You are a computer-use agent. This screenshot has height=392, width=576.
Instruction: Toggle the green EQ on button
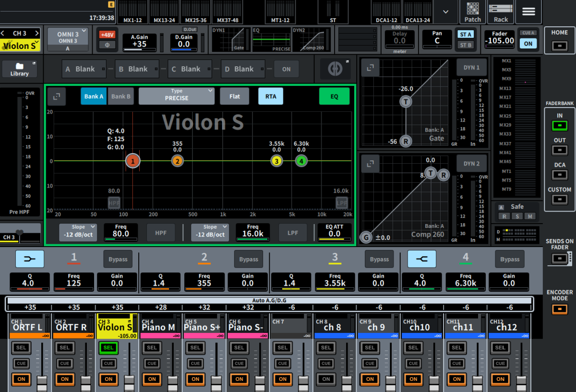[334, 96]
